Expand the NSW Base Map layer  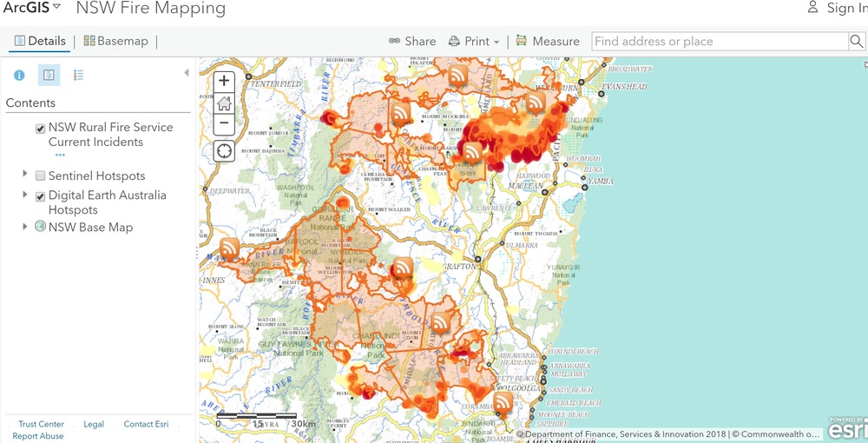[25, 227]
